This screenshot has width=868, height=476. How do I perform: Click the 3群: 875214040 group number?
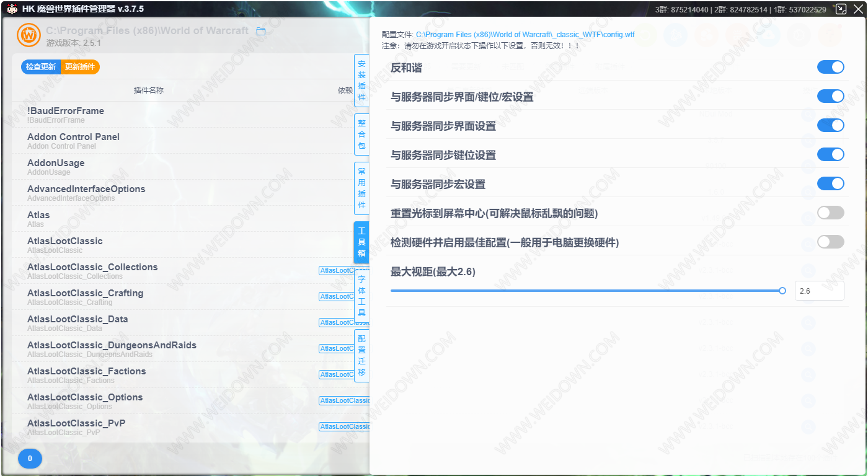681,9
